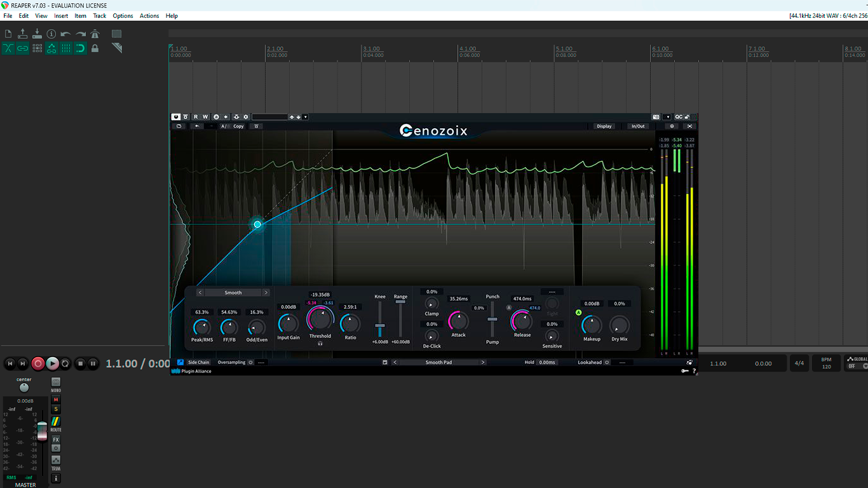Toggle auto-crossfade icon in toolbar
Screen dimensions: 868x488
coord(8,48)
